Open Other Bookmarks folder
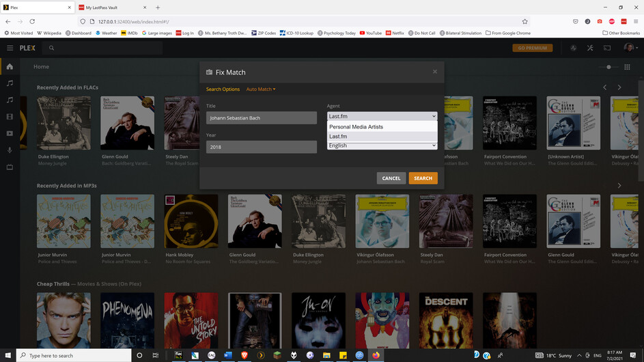 (x=621, y=33)
